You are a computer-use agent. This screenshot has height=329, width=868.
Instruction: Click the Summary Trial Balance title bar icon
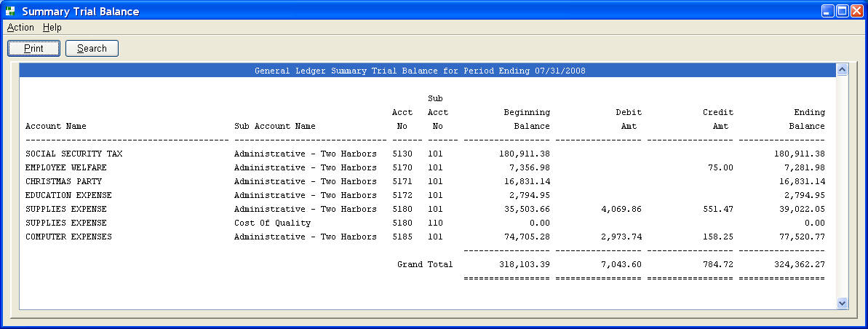tap(10, 11)
